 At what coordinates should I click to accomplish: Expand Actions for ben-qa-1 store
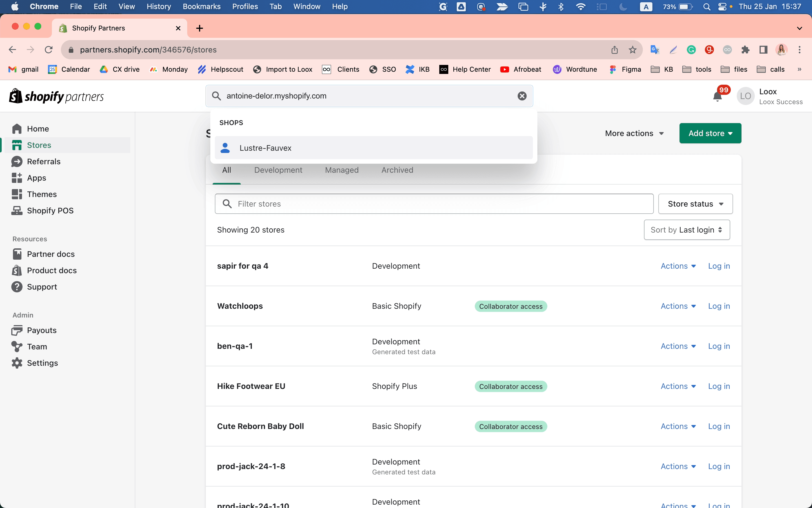(678, 346)
